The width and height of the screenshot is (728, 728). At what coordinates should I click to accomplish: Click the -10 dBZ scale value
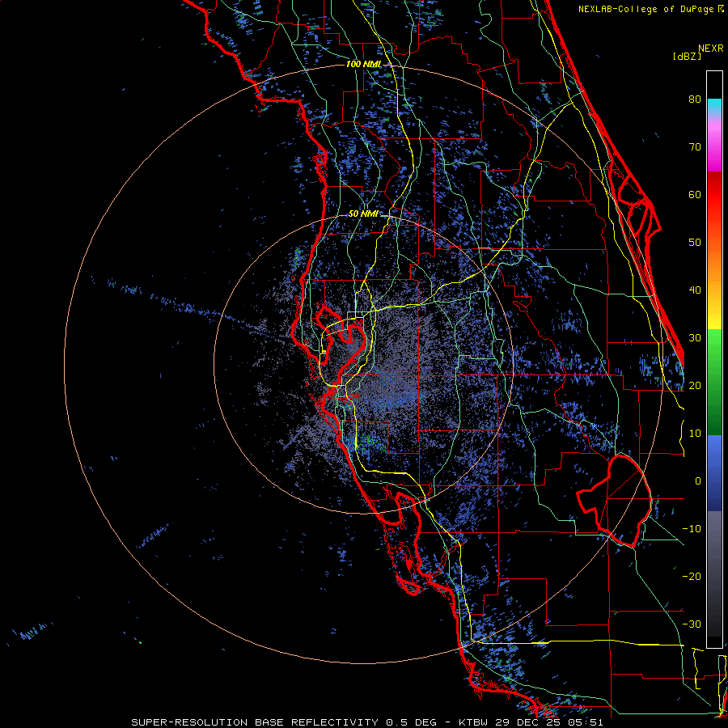coord(692,529)
